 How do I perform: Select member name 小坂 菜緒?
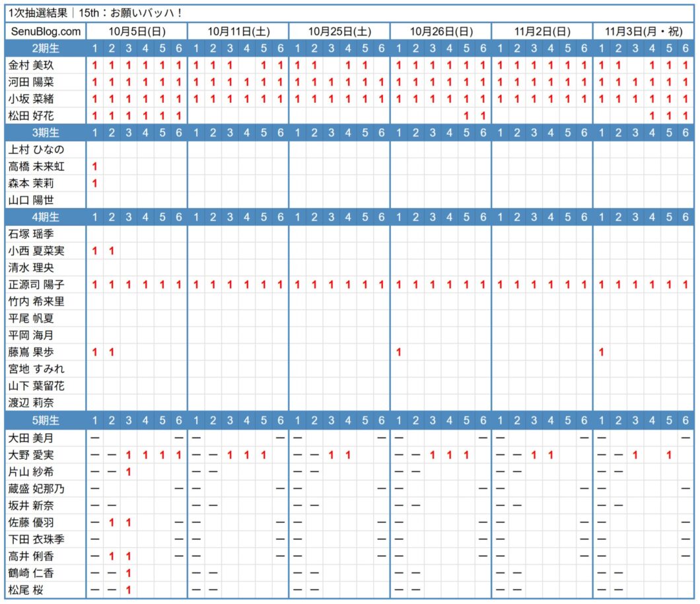(31, 99)
